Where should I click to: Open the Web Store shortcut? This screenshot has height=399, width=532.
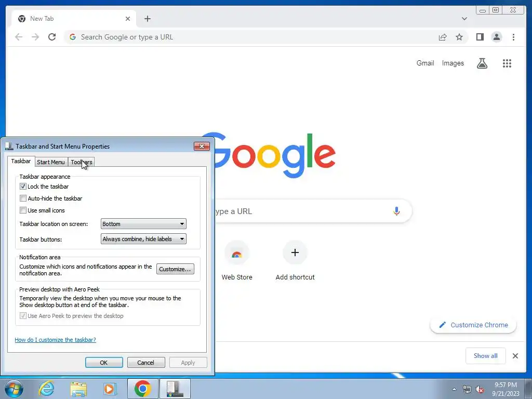pos(237,261)
